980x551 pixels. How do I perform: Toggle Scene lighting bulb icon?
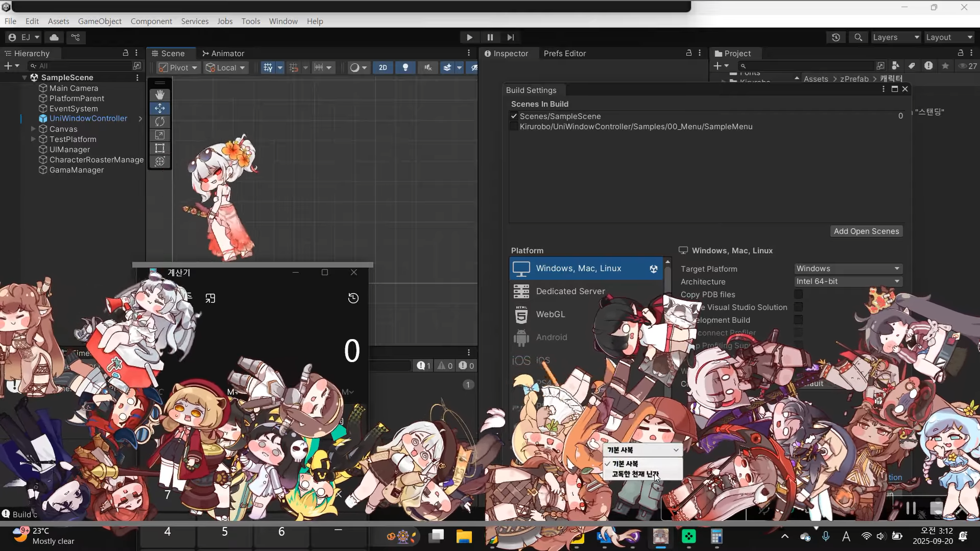[x=405, y=67]
